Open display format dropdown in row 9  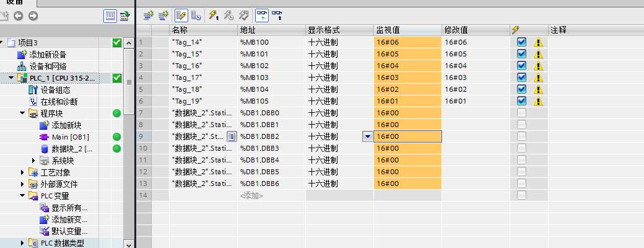coord(368,136)
